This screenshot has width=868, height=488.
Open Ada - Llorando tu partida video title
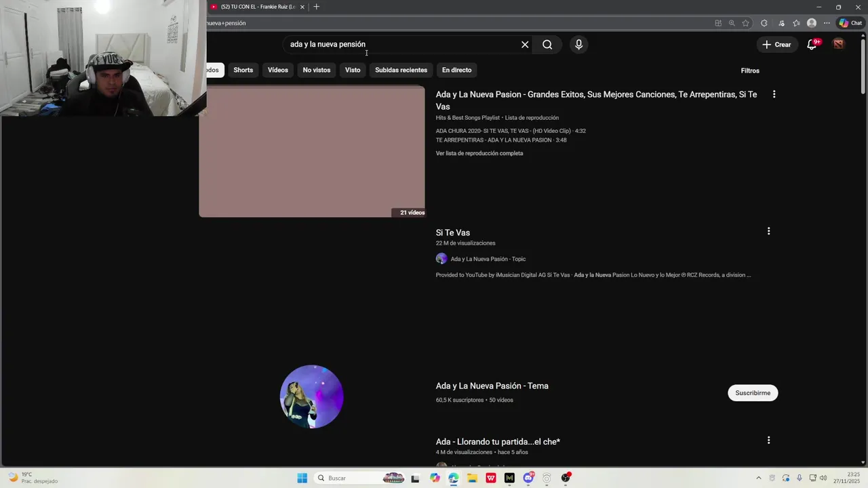(498, 442)
